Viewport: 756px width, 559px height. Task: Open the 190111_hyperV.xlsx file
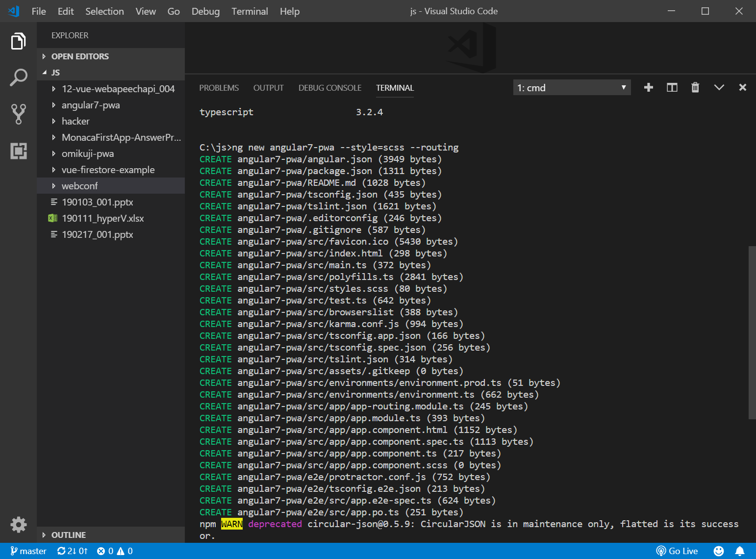(102, 218)
